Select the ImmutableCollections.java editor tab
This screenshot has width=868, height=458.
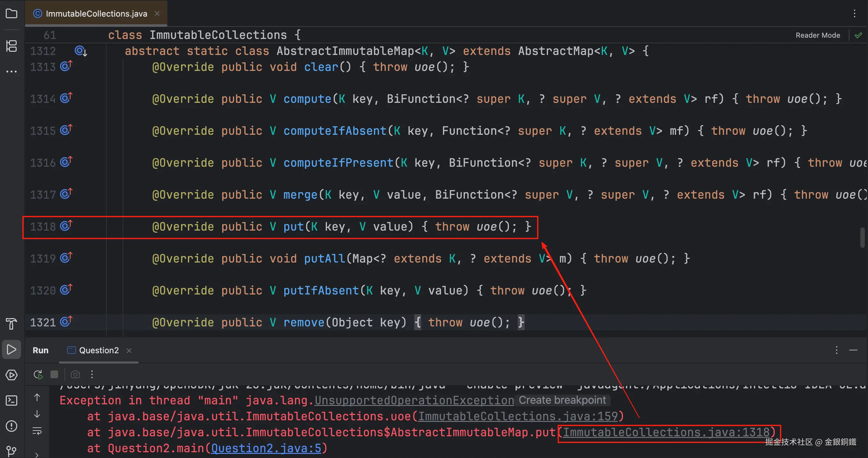96,13
